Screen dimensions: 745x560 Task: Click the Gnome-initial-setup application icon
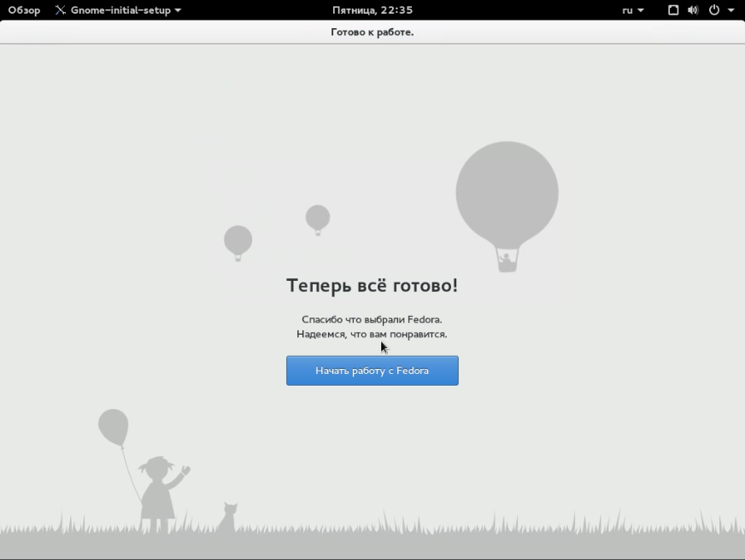coord(61,10)
